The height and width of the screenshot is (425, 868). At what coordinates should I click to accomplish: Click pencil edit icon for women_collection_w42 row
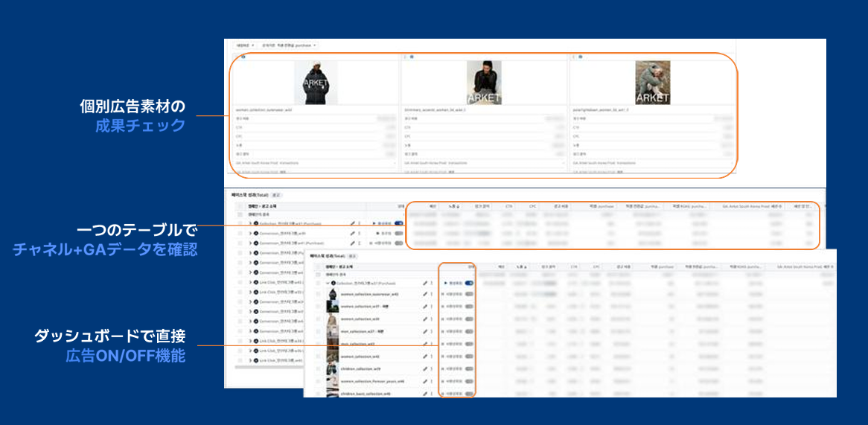(x=425, y=356)
